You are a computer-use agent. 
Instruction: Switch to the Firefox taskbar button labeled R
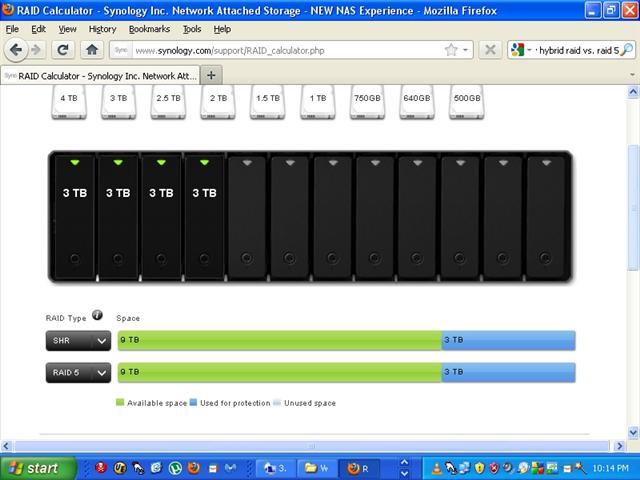[x=359, y=468]
